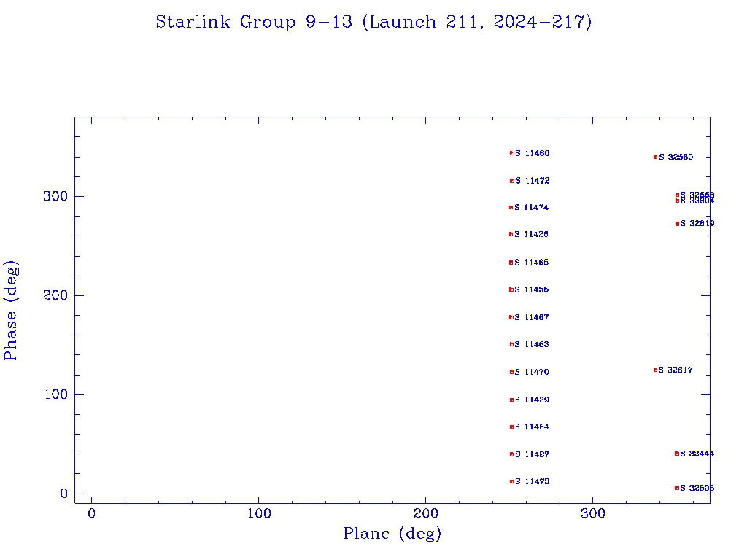Image resolution: width=747 pixels, height=560 pixels.
Task: Select the S 32444 data point marker
Action: 676,454
